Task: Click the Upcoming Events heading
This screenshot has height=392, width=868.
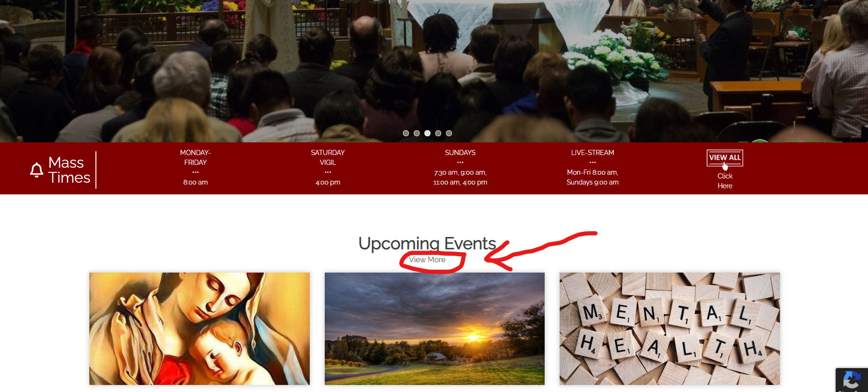Action: click(427, 244)
